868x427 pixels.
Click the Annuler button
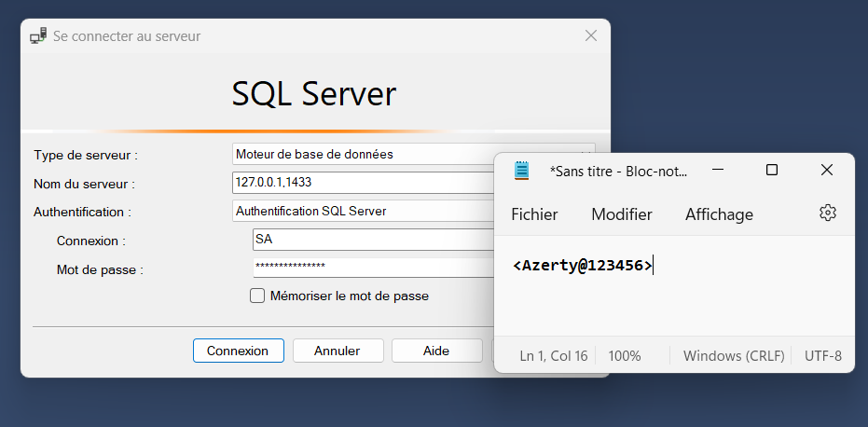(338, 351)
